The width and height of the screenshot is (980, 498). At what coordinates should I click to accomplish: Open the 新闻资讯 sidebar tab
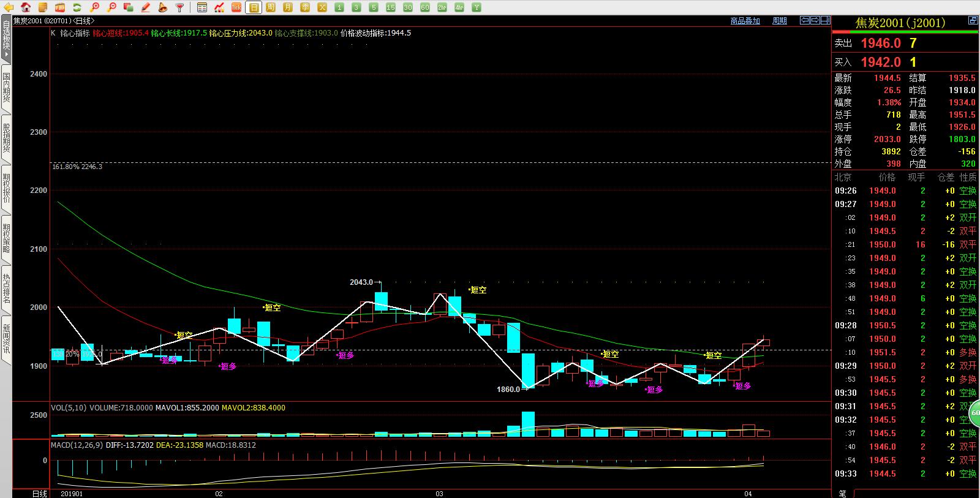click(6, 339)
